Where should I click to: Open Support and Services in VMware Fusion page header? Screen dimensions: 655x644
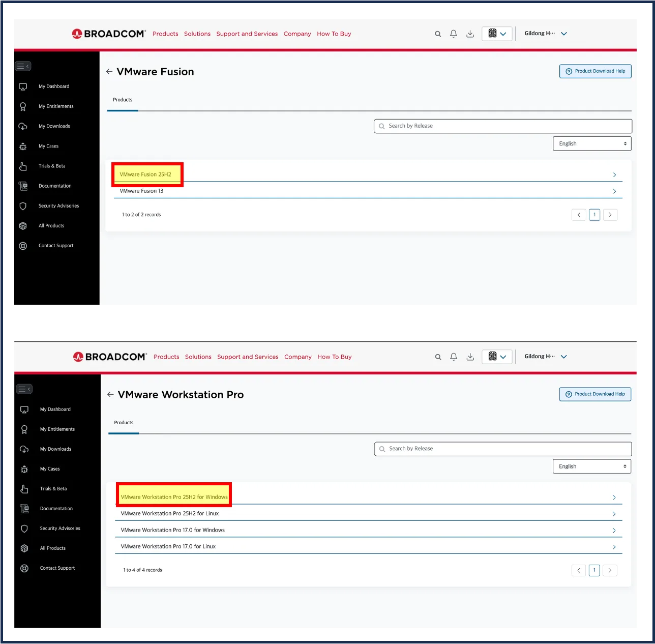click(247, 34)
